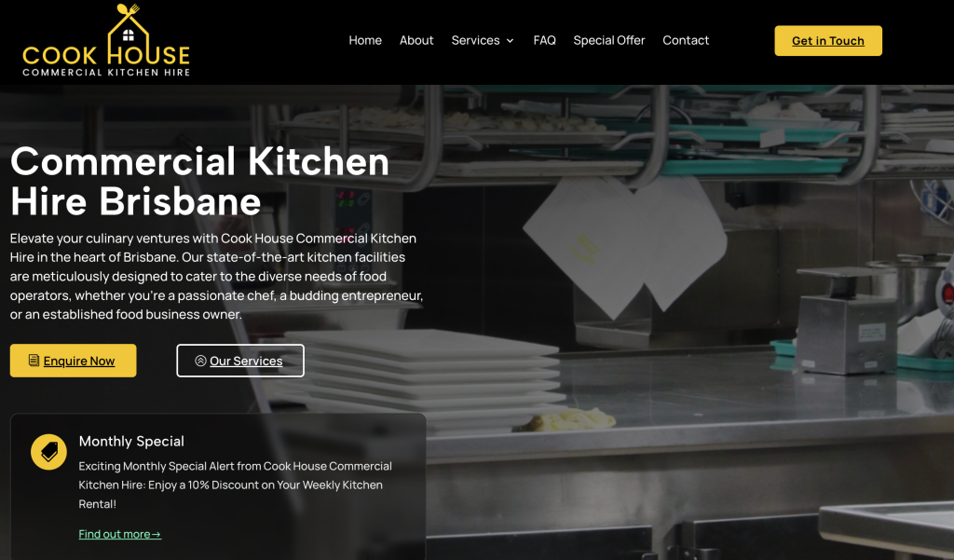Click the Commercial Kitchen Hire logo tagline
The image size is (954, 560).
coord(106,73)
